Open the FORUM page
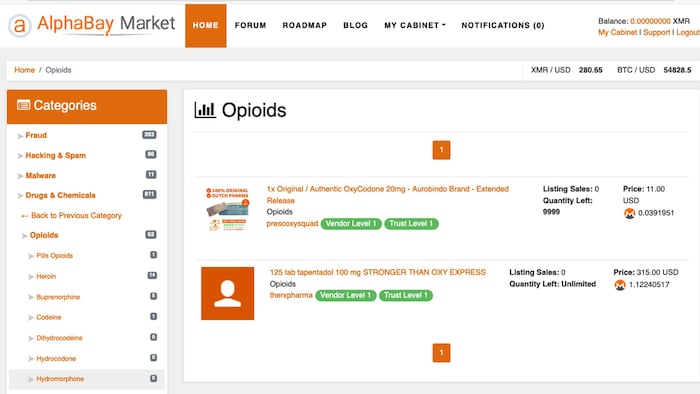 coord(250,25)
